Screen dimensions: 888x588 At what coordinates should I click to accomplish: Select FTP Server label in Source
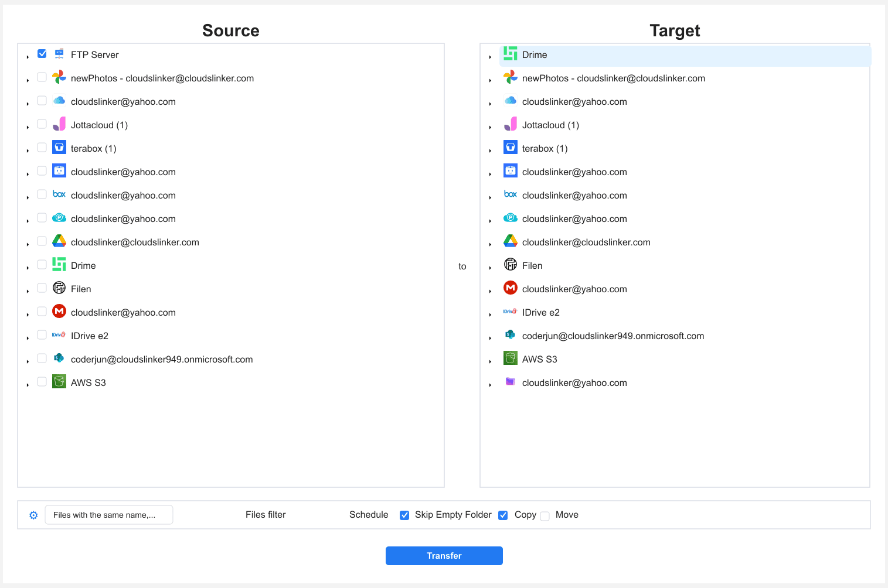point(95,55)
